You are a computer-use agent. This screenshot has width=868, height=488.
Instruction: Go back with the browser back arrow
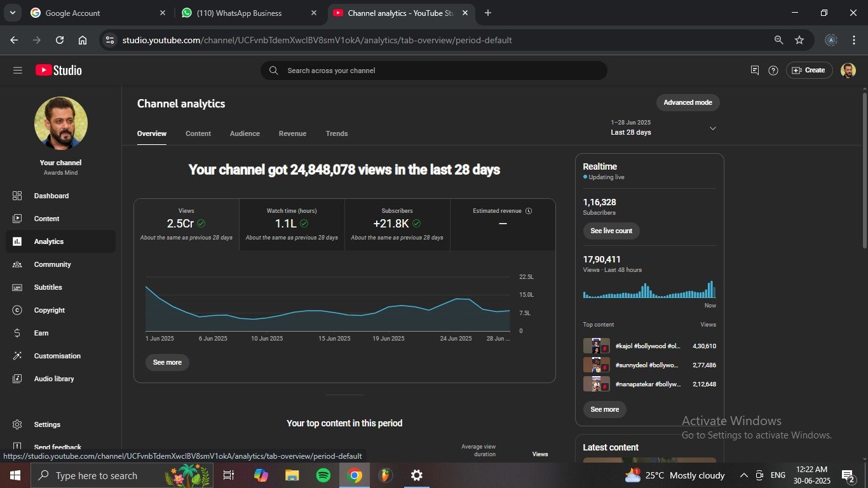coord(14,40)
